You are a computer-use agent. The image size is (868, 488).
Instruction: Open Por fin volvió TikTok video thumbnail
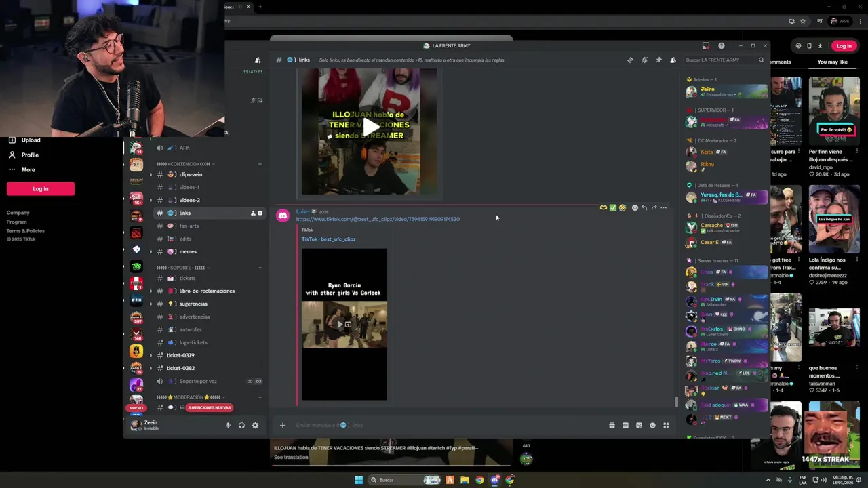pyautogui.click(x=834, y=110)
